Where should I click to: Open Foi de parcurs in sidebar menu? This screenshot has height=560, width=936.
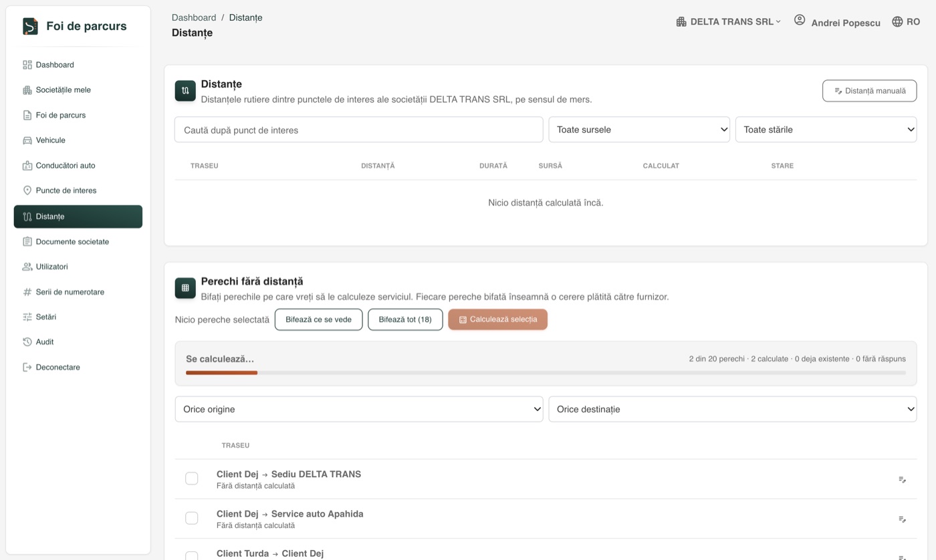click(78, 115)
